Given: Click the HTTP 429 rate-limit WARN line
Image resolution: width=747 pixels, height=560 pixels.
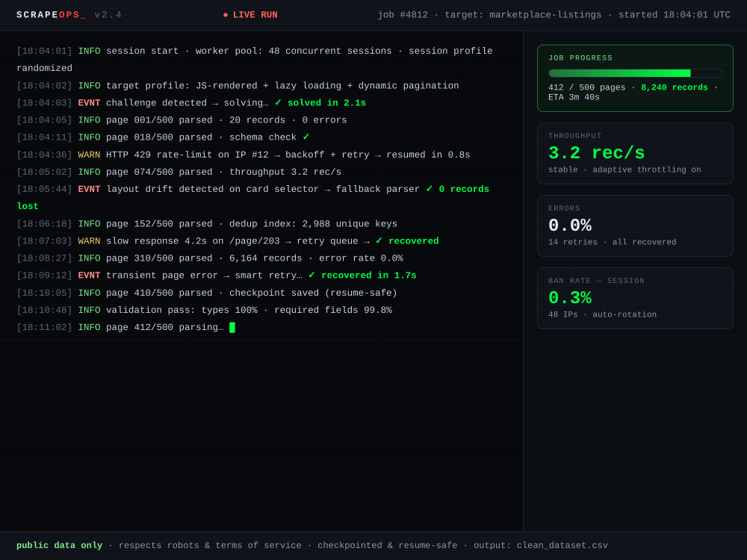Looking at the screenshot, I should [243, 155].
